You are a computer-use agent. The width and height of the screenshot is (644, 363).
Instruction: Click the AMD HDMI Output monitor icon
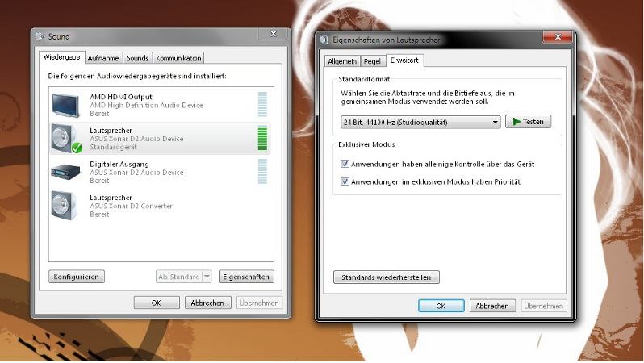65,105
